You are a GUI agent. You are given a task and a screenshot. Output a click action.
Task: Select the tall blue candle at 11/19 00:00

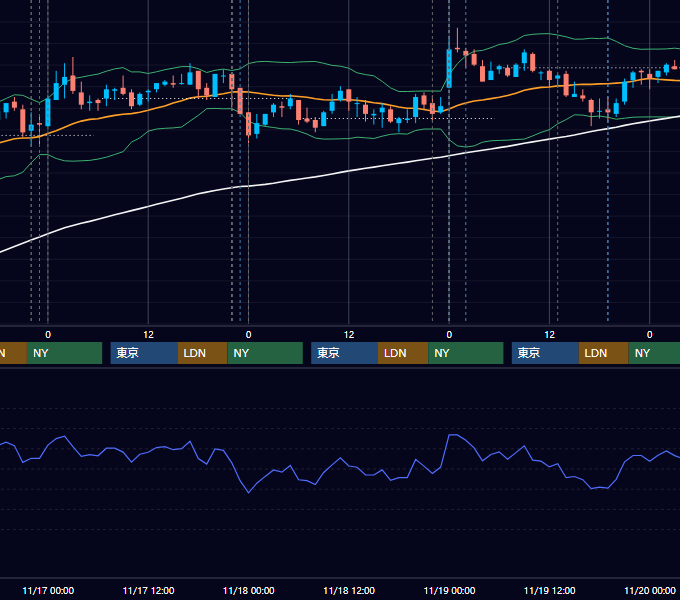[449, 68]
